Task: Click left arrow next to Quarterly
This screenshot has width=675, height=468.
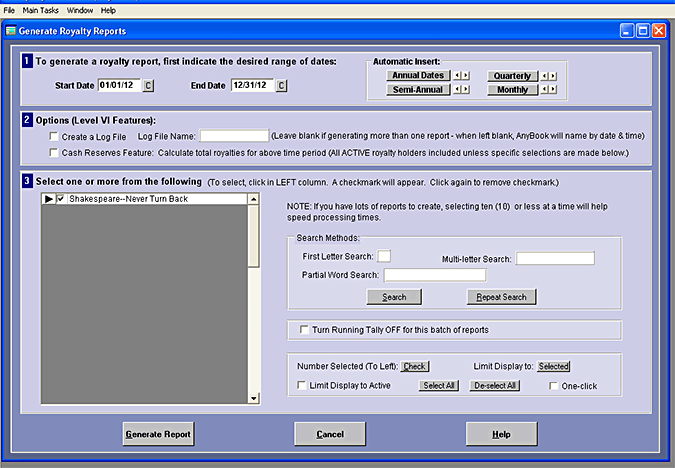Action: [x=544, y=76]
